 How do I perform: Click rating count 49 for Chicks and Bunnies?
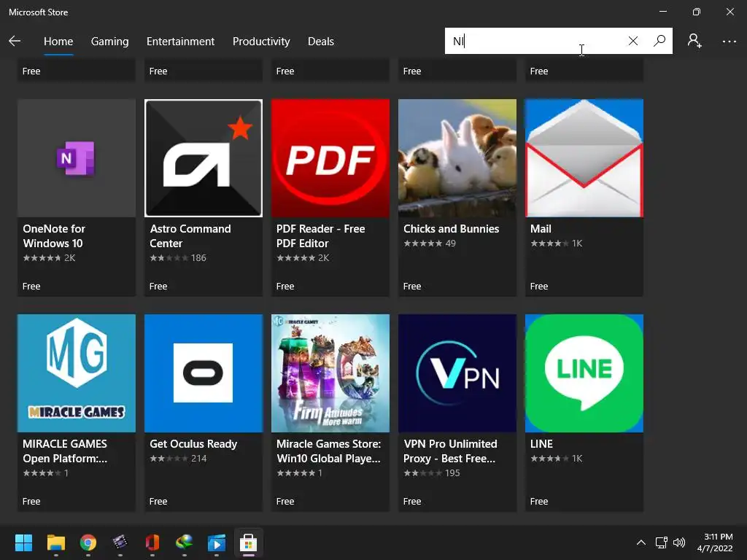pos(451,244)
